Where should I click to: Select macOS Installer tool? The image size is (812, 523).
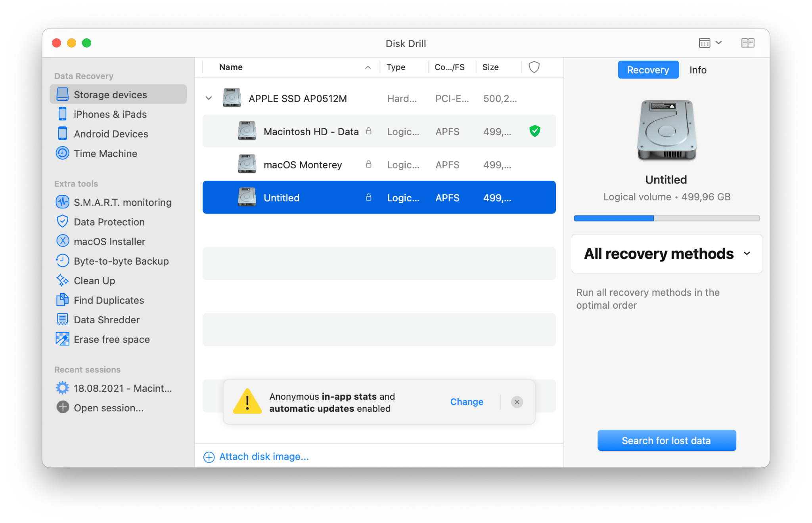click(x=109, y=242)
